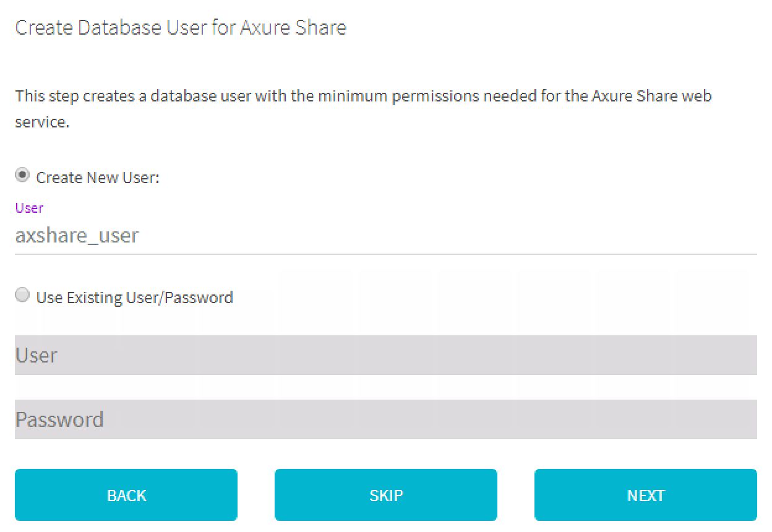772x532 pixels.
Task: Click "Axure Share web" in the description line
Action: click(x=651, y=97)
